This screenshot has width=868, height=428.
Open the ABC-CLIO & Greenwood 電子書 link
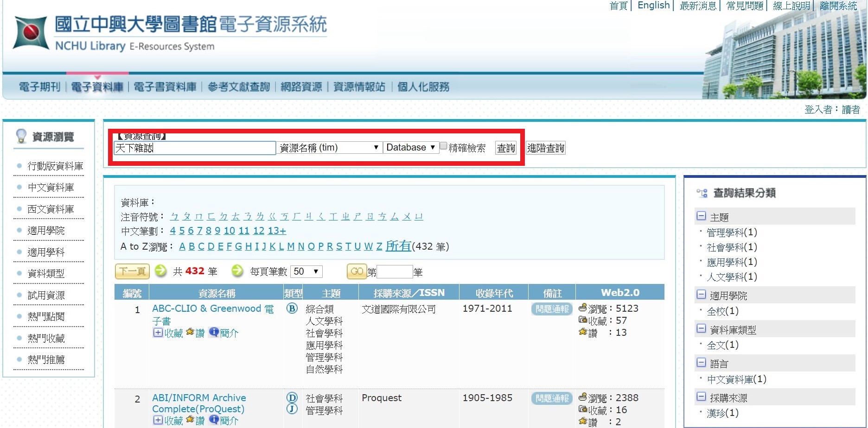coord(213,315)
